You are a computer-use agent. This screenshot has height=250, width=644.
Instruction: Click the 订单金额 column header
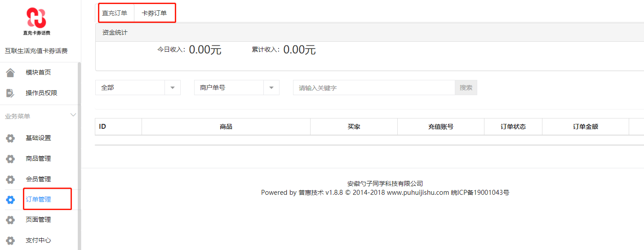click(586, 127)
